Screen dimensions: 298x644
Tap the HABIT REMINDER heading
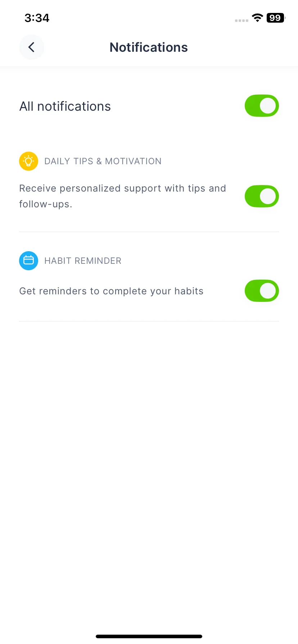click(83, 261)
